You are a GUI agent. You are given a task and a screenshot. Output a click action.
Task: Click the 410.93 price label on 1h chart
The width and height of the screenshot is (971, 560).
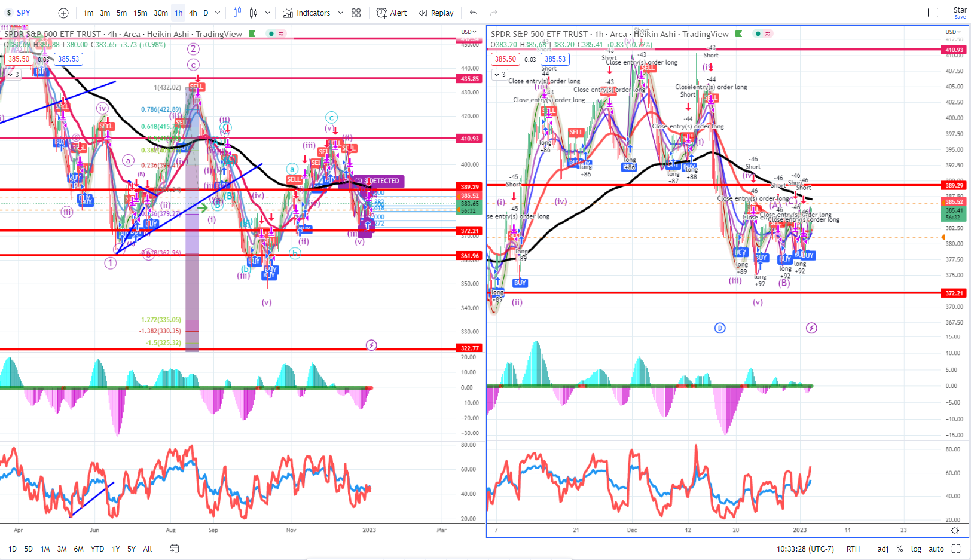tap(954, 50)
